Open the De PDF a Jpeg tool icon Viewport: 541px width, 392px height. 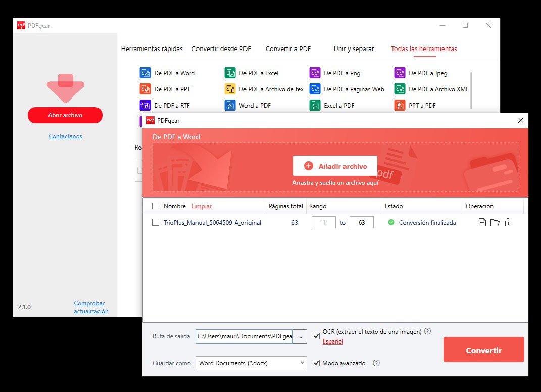tap(400, 73)
